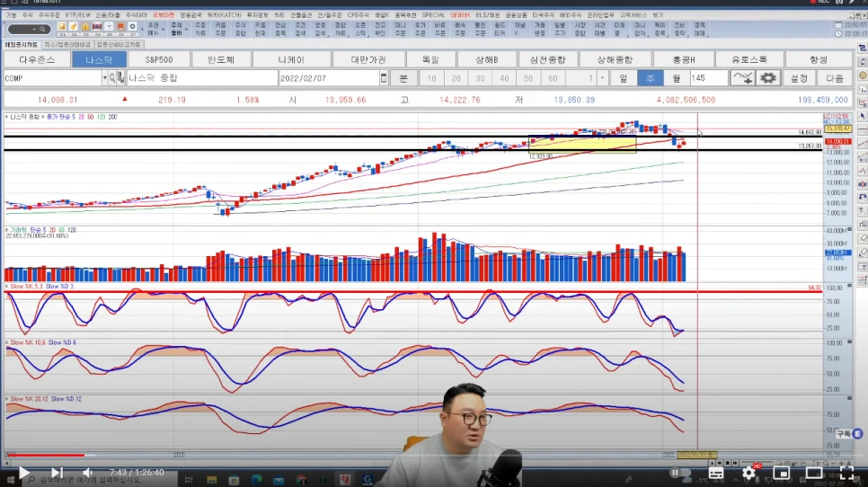Viewport: 868px width, 487px height.
Task: Select the 니케이 index tab
Action: [x=292, y=59]
